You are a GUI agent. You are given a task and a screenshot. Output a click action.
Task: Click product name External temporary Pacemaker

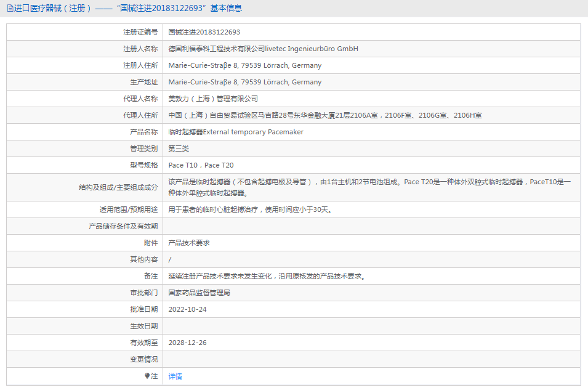click(236, 132)
